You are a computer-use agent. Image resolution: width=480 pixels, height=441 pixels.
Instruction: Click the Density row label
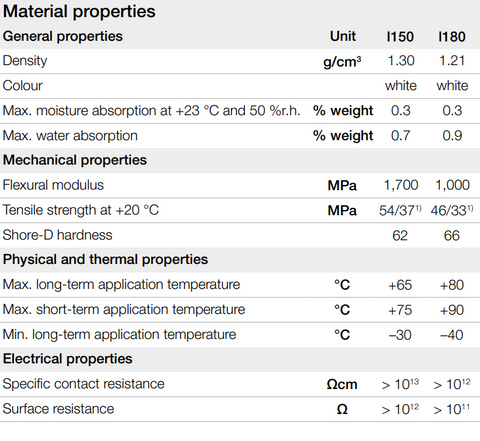(x=25, y=61)
